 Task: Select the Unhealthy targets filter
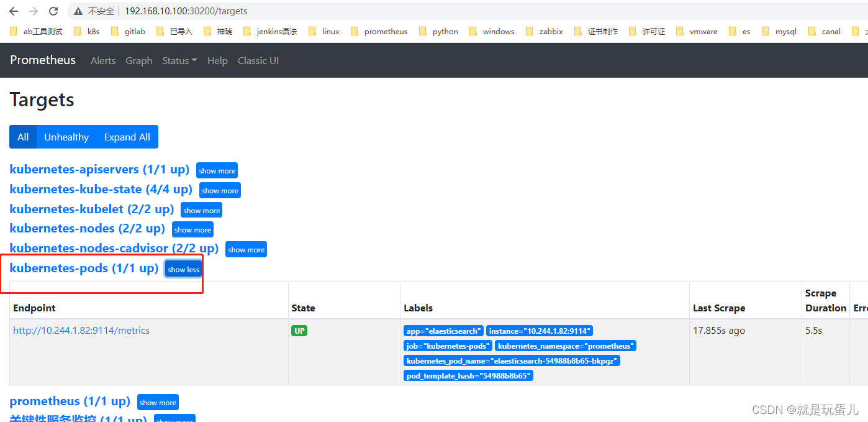(66, 137)
